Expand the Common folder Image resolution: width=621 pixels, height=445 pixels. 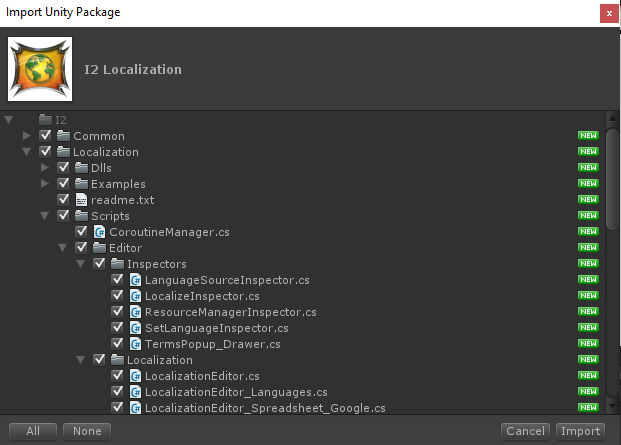[27, 136]
